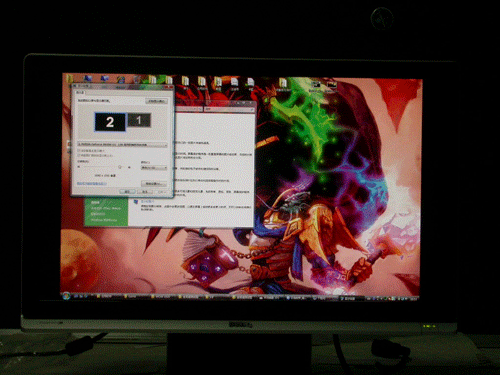The image size is (500, 375).
Task: Click the blue display link in the Personalization window
Action: tap(147, 201)
